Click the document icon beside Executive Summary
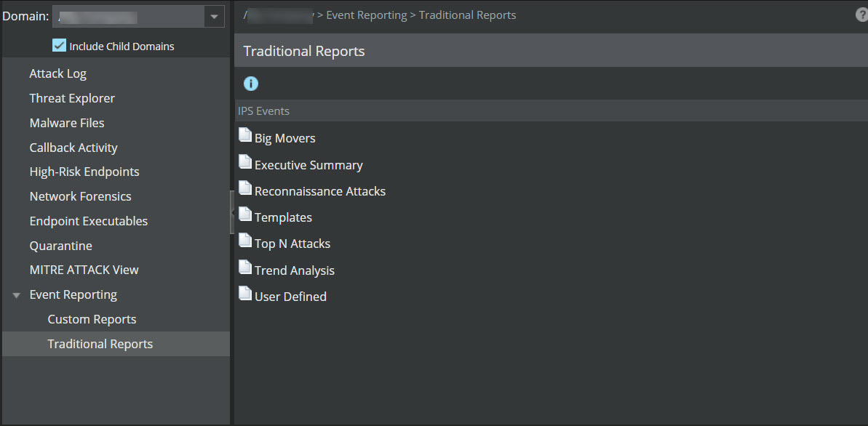868x426 pixels. click(x=244, y=161)
